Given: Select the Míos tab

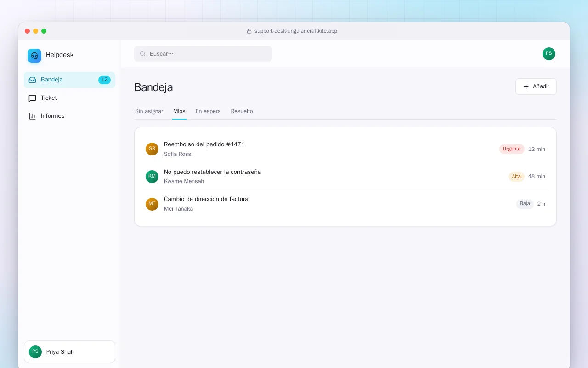Looking at the screenshot, I should pos(179,111).
